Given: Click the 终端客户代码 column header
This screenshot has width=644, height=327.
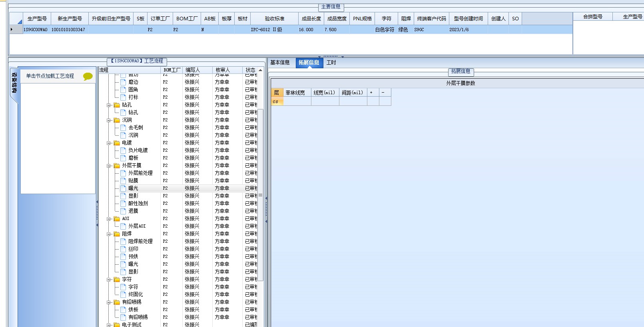Looking at the screenshot, I should point(432,19).
